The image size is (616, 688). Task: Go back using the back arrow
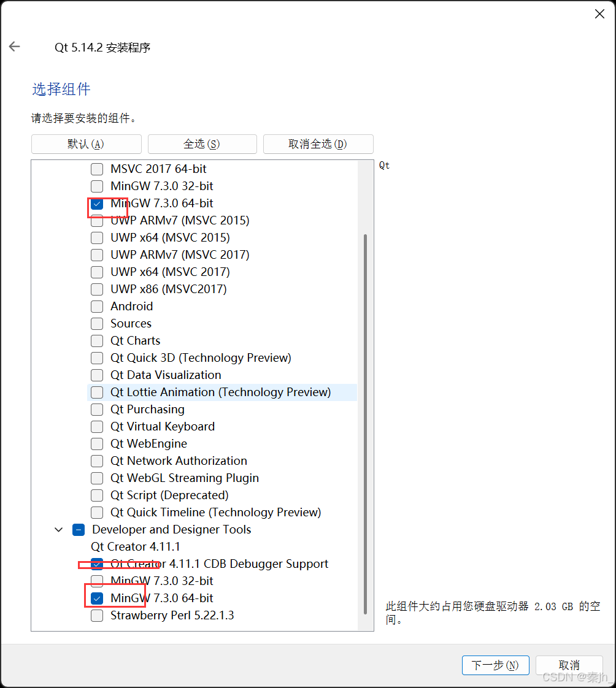pyautogui.click(x=15, y=47)
